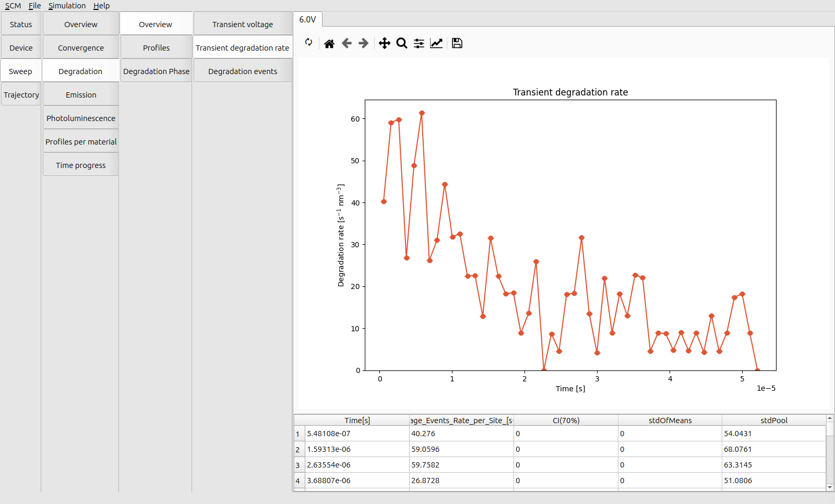Screen dimensions: 835x504
Task: Open Configure subplots sliders icon
Action: (419, 43)
